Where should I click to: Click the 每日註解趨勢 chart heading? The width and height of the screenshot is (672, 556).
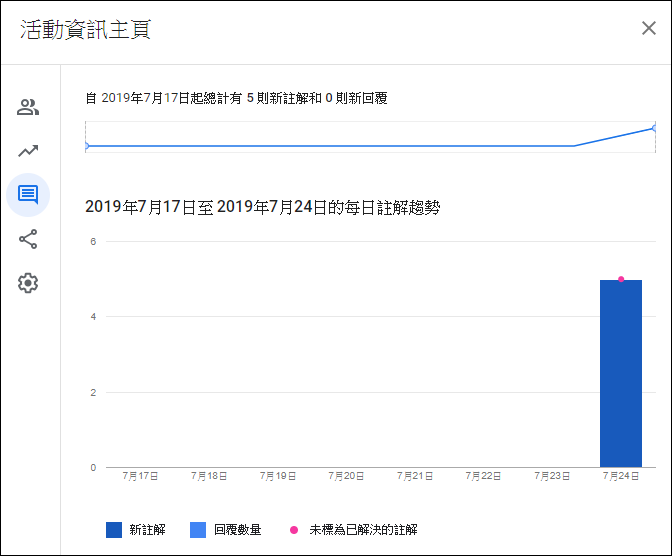click(x=263, y=207)
